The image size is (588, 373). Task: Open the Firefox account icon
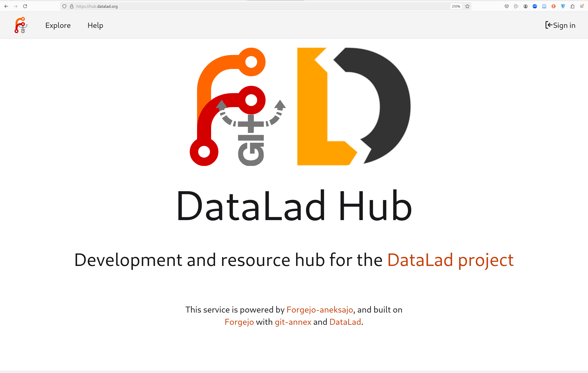(525, 6)
